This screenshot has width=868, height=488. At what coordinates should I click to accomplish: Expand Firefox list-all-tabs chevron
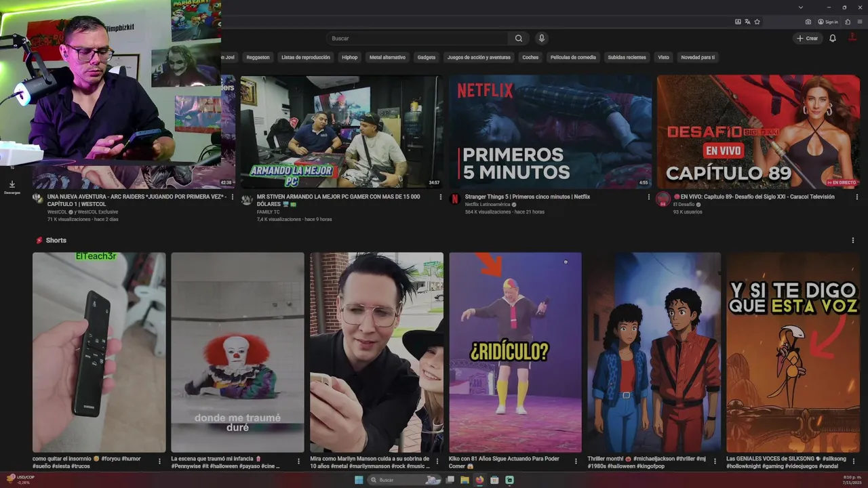(x=801, y=7)
